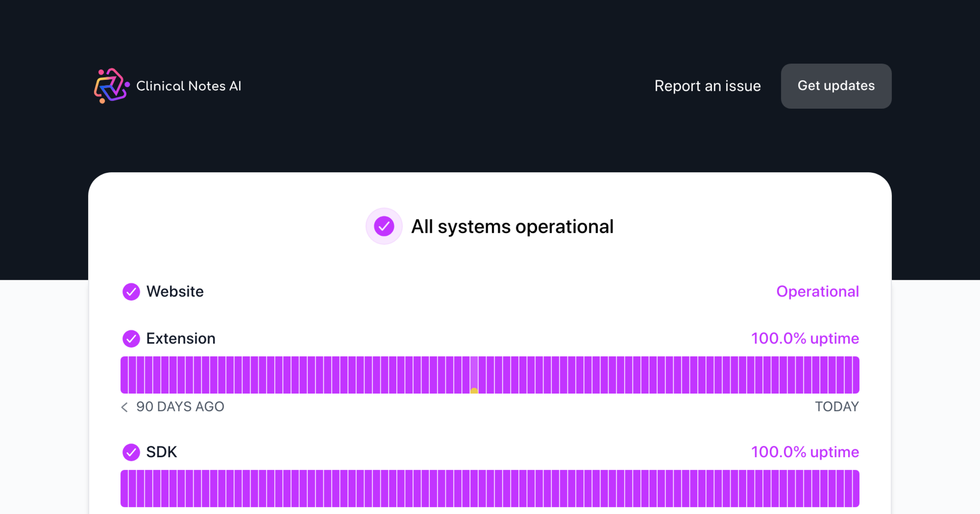The image size is (980, 514).
Task: Click the rightmost day in Extension uptime bar
Action: pyautogui.click(x=855, y=375)
